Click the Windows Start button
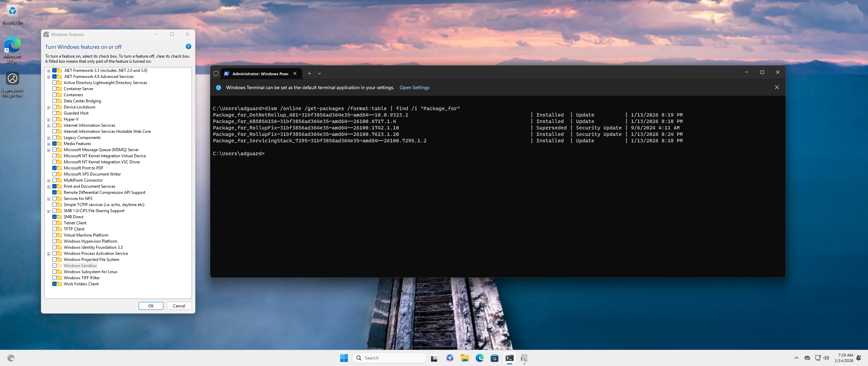 (344, 358)
